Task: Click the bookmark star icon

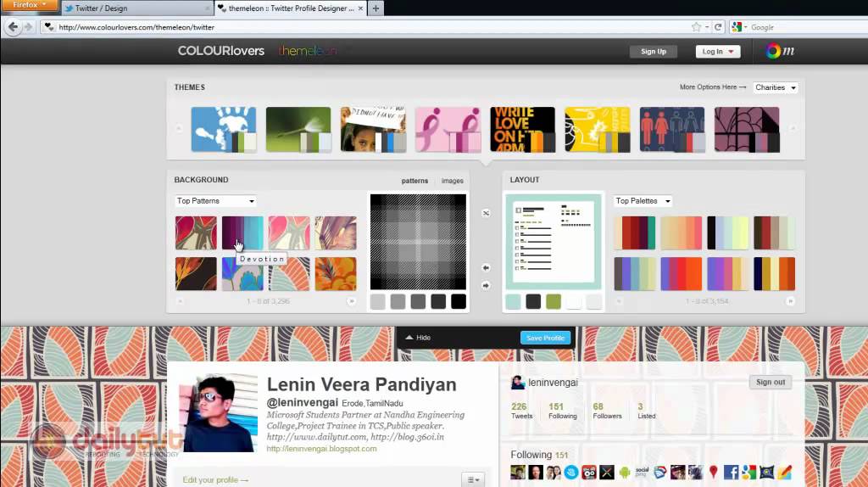Action: (x=697, y=26)
